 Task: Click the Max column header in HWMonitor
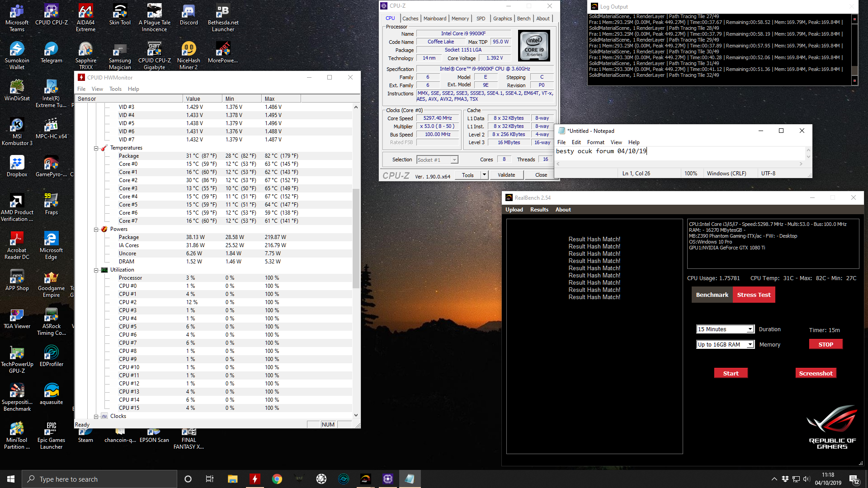(x=281, y=99)
